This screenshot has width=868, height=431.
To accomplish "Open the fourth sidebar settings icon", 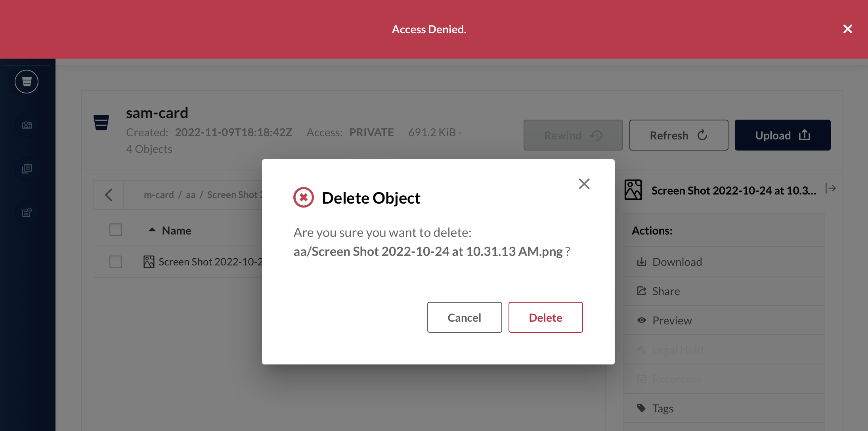I will [x=27, y=212].
